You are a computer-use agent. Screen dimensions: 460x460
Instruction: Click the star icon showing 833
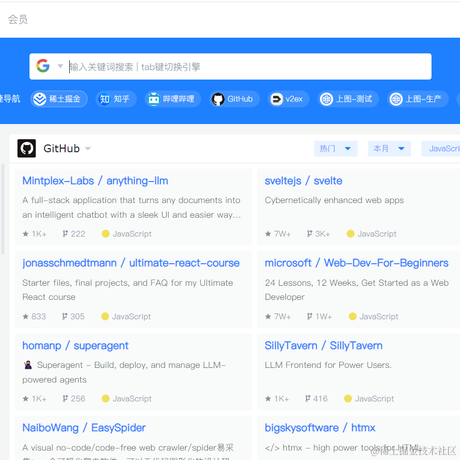(x=25, y=316)
